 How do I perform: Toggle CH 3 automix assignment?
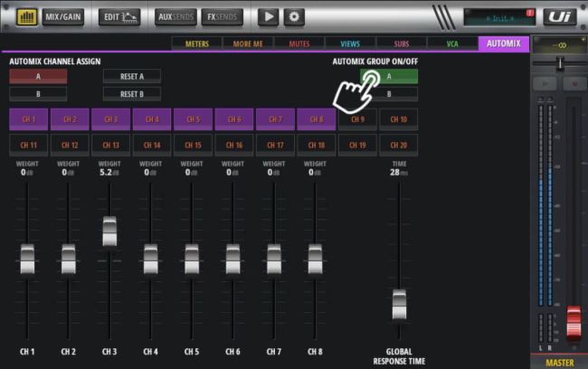tap(111, 119)
